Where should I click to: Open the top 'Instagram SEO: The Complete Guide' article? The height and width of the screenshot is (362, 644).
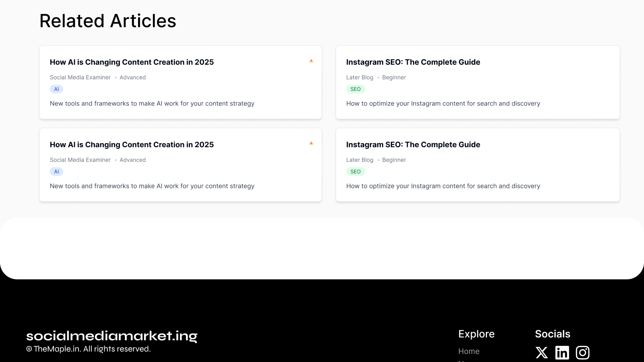[413, 62]
